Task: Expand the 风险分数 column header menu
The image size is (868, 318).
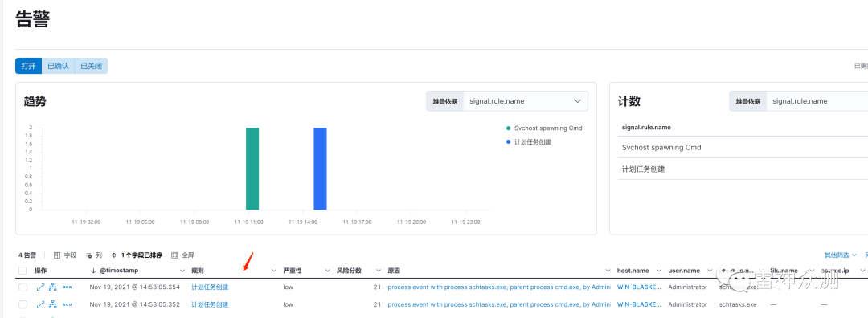Action: pos(379,271)
